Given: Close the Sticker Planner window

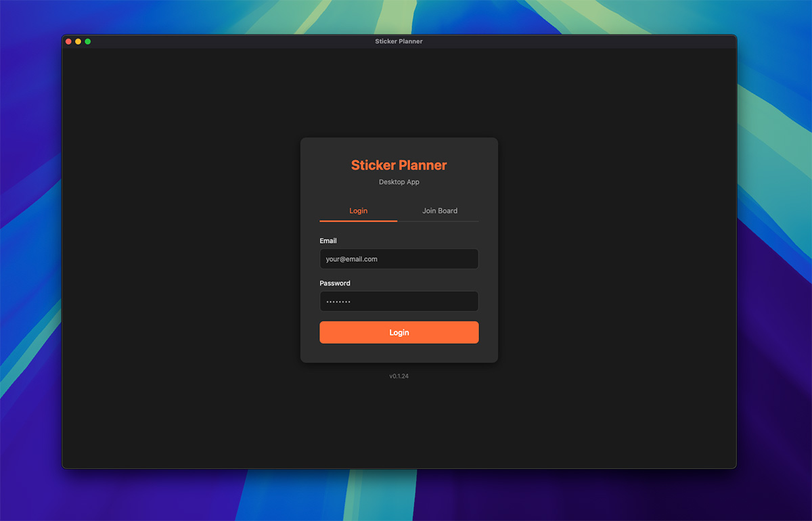Looking at the screenshot, I should tap(68, 41).
